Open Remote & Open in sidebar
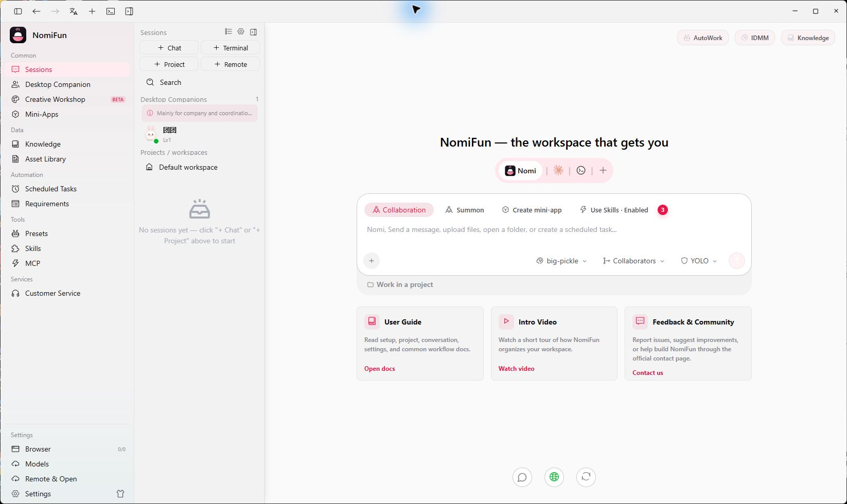 [x=67, y=479]
